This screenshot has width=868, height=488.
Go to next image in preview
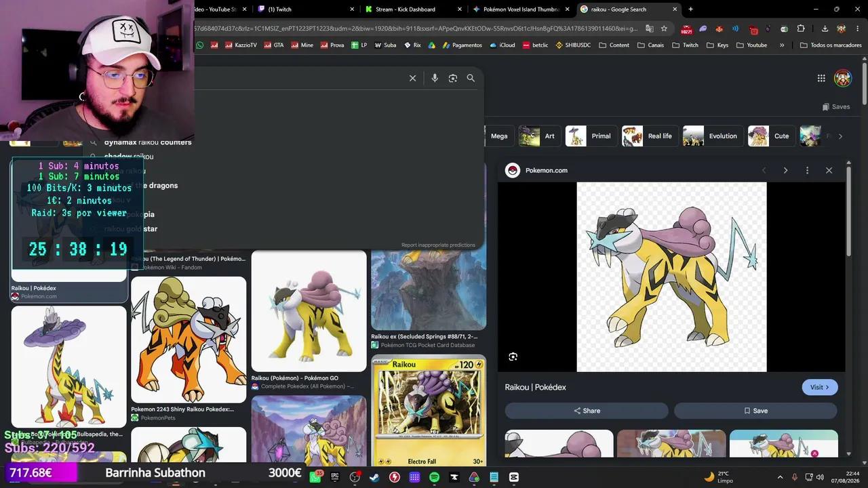(785, 170)
